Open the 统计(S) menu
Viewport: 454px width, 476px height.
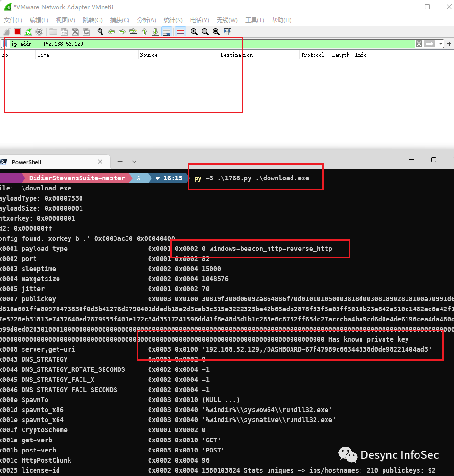[173, 20]
